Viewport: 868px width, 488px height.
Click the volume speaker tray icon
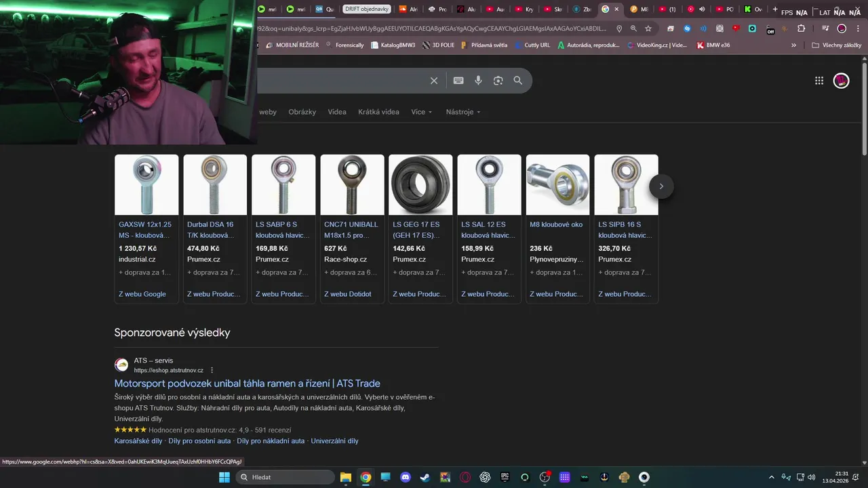[x=812, y=477]
